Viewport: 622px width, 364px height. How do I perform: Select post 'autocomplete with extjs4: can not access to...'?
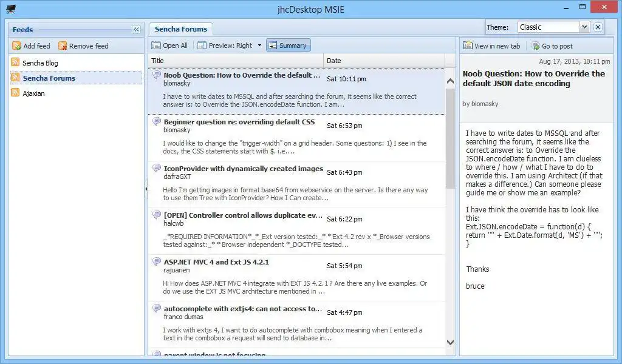click(243, 309)
